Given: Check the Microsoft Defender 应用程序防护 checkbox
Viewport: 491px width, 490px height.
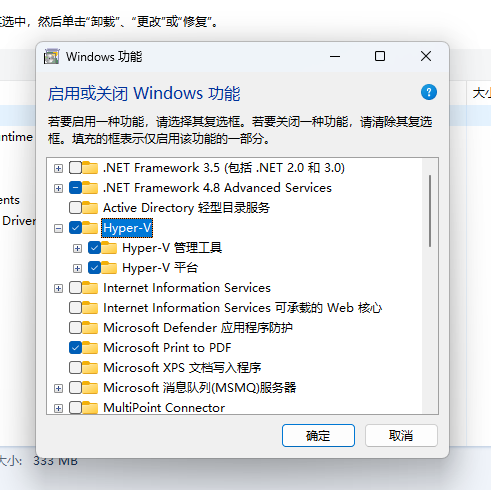Looking at the screenshot, I should tap(75, 328).
